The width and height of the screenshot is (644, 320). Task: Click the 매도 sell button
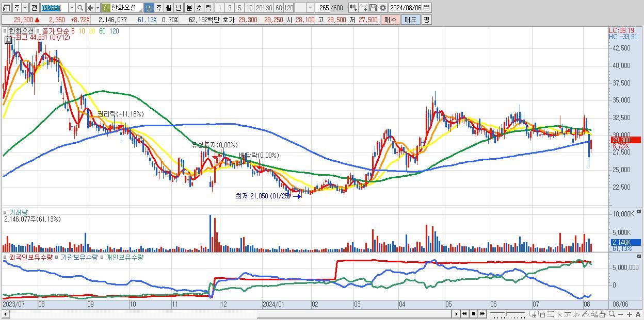point(410,20)
